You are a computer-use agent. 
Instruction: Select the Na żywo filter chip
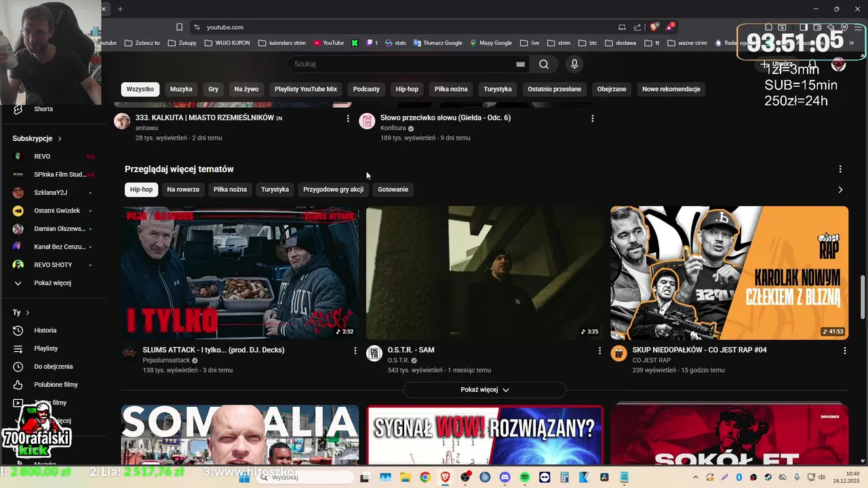click(x=246, y=89)
